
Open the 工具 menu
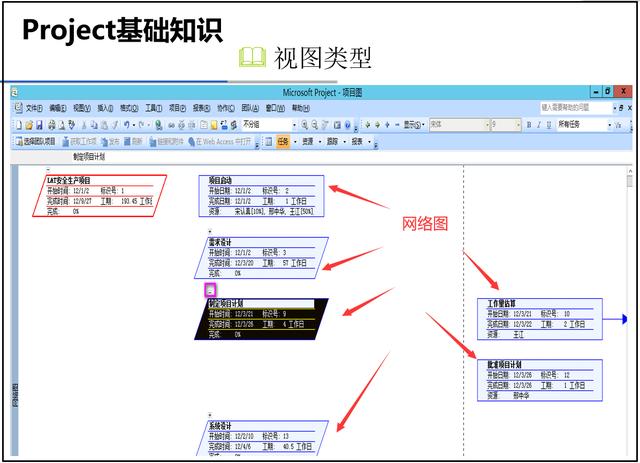tap(153, 108)
